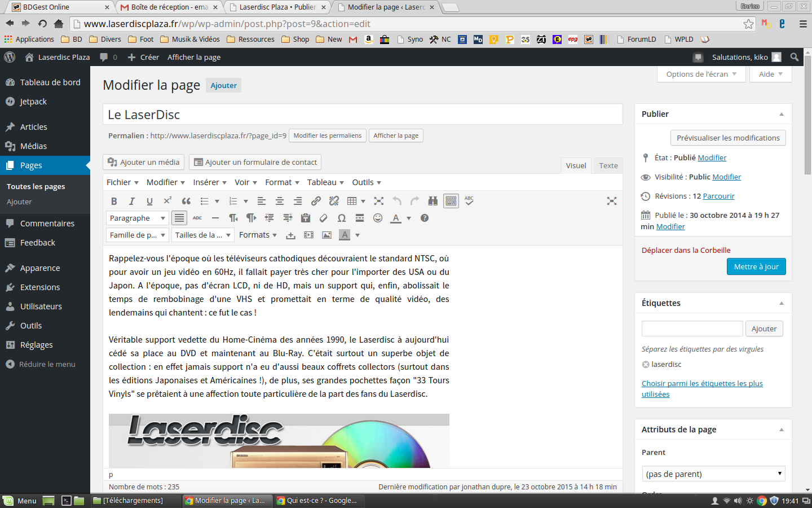812x508 pixels.
Task: Click the insert link chain icon
Action: point(316,201)
